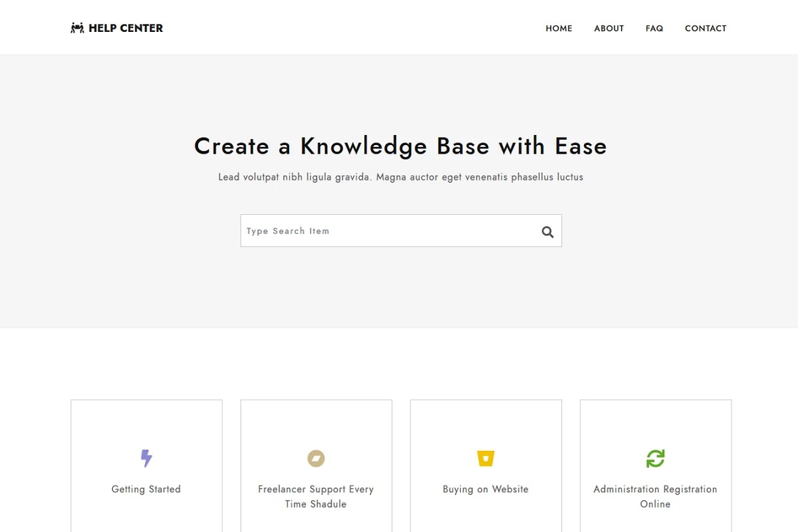Click the Help Center people logo icon
This screenshot has width=798, height=532.
(x=77, y=28)
